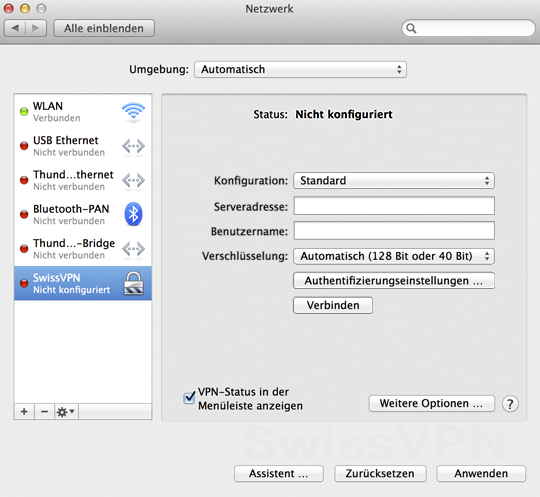Viewport: 540px width, 497px height.
Task: Click the Bluetooth icon next to Bluetooth-PAN
Action: 133,214
